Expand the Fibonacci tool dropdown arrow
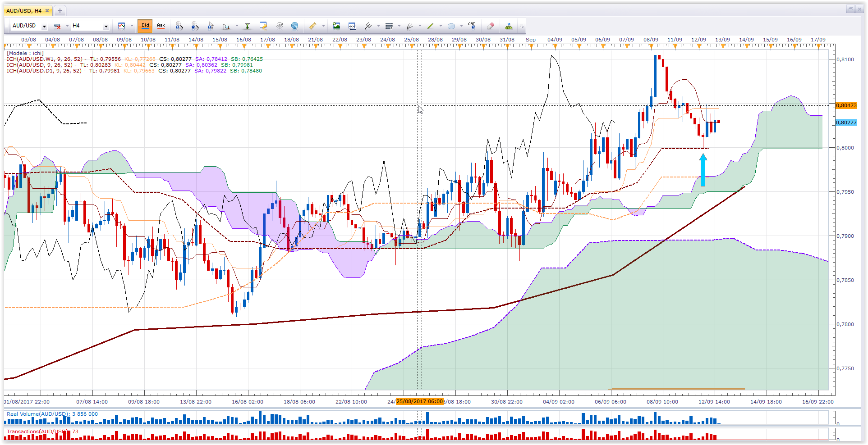This screenshot has width=868, height=445. tap(399, 26)
